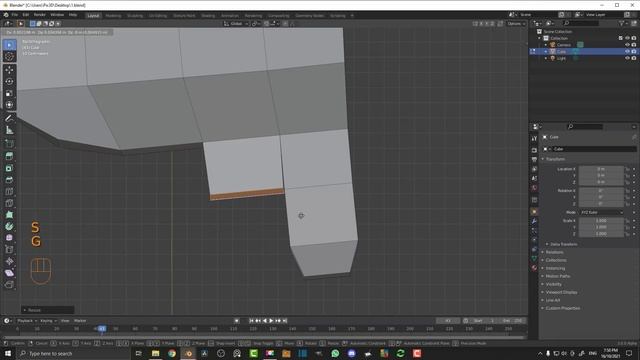
Task: Select the Select Box tool in toolbar
Action: point(9,45)
